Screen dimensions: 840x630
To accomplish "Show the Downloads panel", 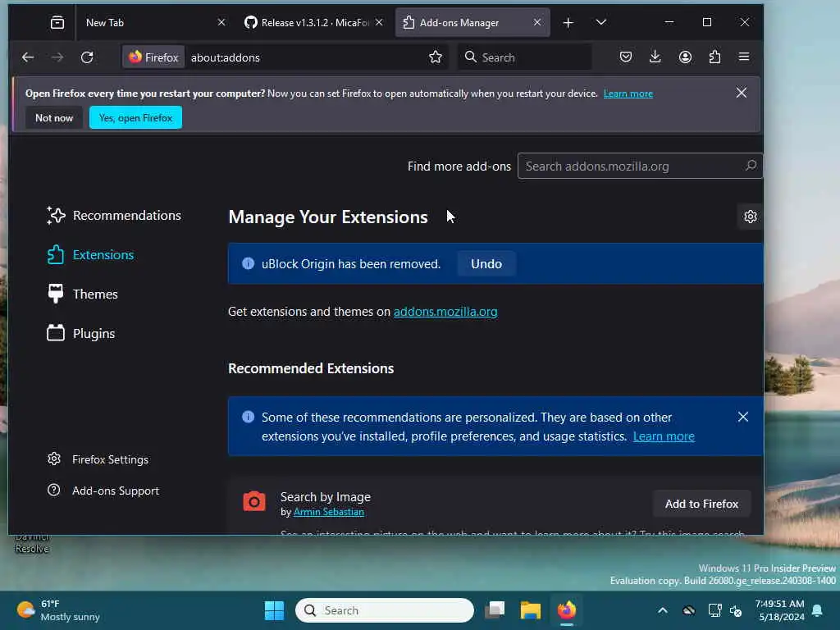I will pos(655,57).
